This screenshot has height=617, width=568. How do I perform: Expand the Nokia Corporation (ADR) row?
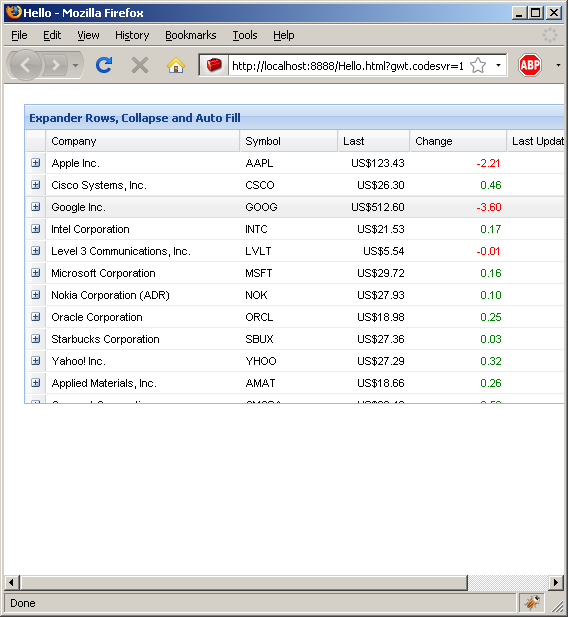[35, 295]
